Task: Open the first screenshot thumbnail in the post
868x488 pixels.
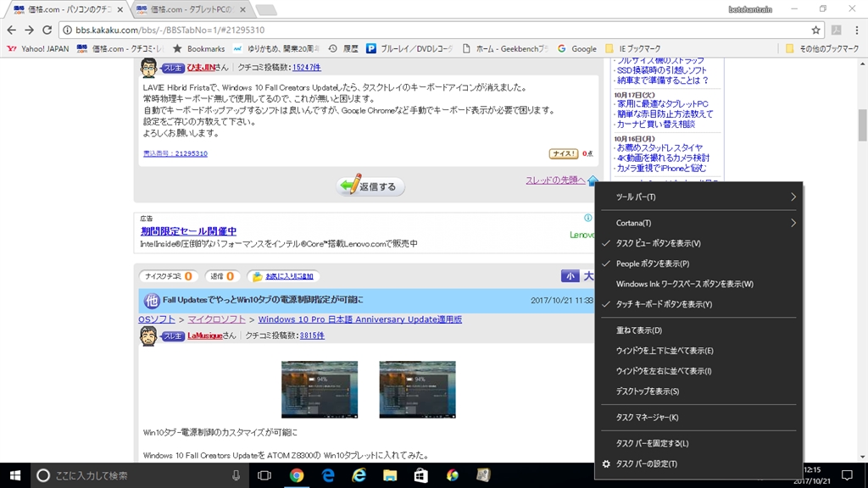Action: 320,390
